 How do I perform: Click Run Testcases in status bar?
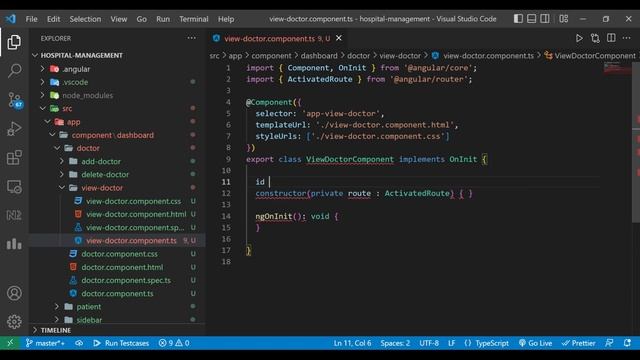point(121,343)
